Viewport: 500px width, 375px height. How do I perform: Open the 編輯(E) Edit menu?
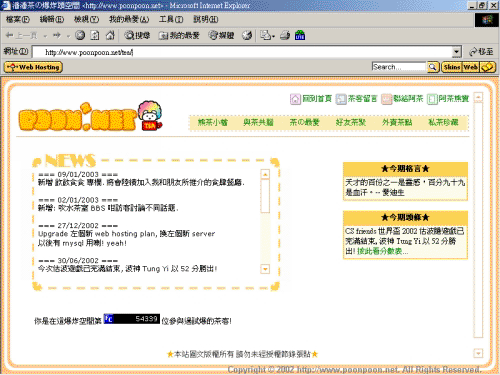[52, 19]
